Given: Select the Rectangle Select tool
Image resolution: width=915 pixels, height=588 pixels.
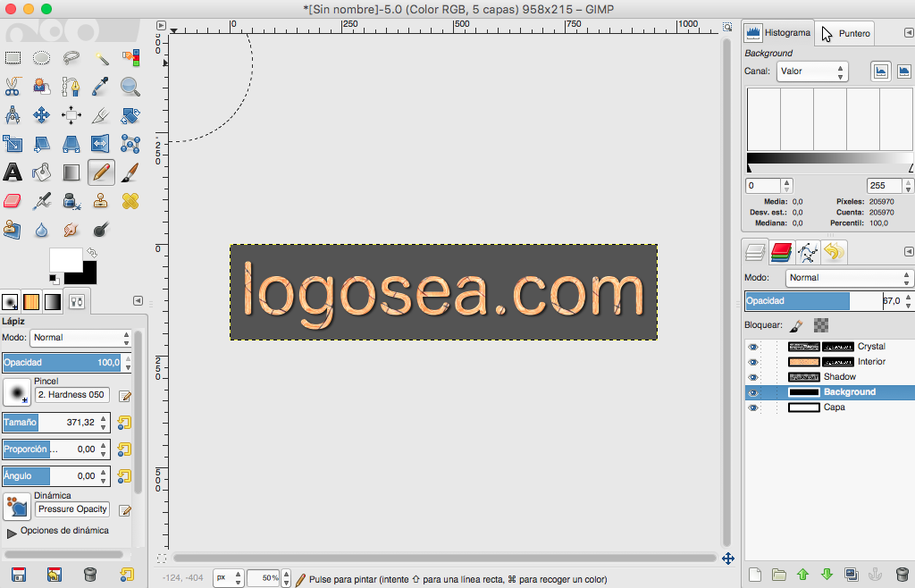Looking at the screenshot, I should point(13,57).
